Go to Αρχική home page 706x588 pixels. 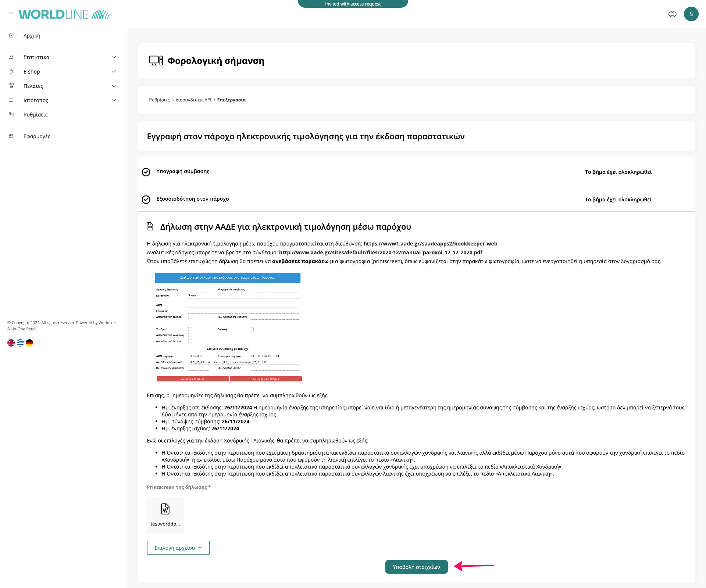pos(32,36)
